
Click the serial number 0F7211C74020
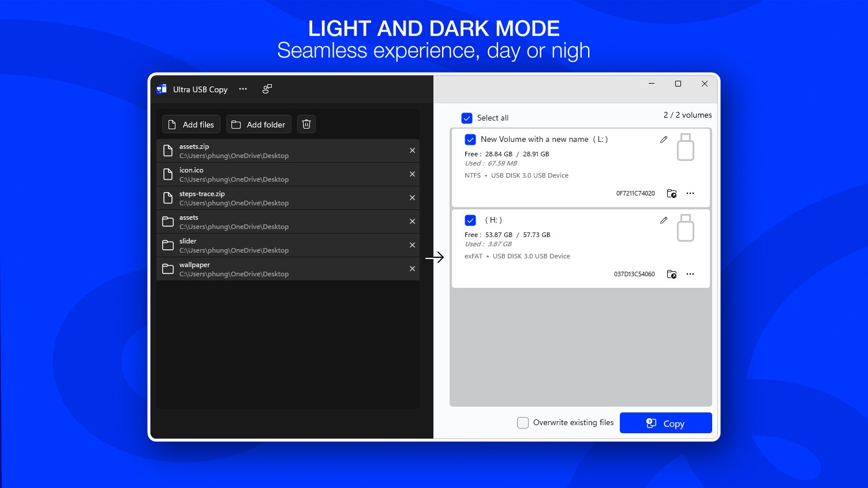point(635,193)
